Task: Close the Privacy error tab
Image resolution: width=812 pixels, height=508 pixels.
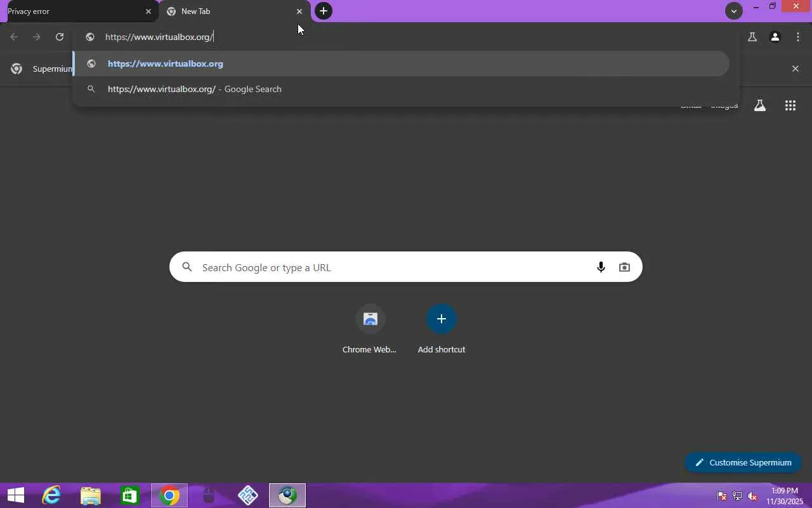Action: [x=148, y=11]
